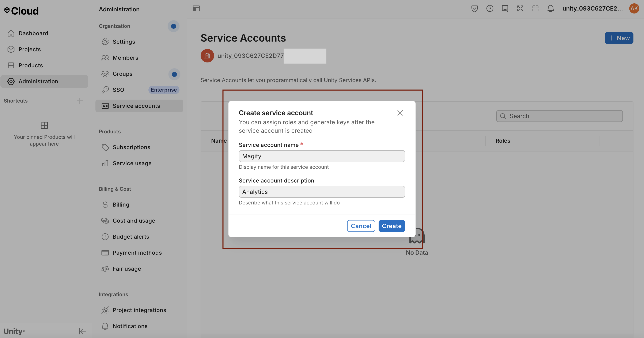Click the Unity logo at the bottom left

coord(14,331)
